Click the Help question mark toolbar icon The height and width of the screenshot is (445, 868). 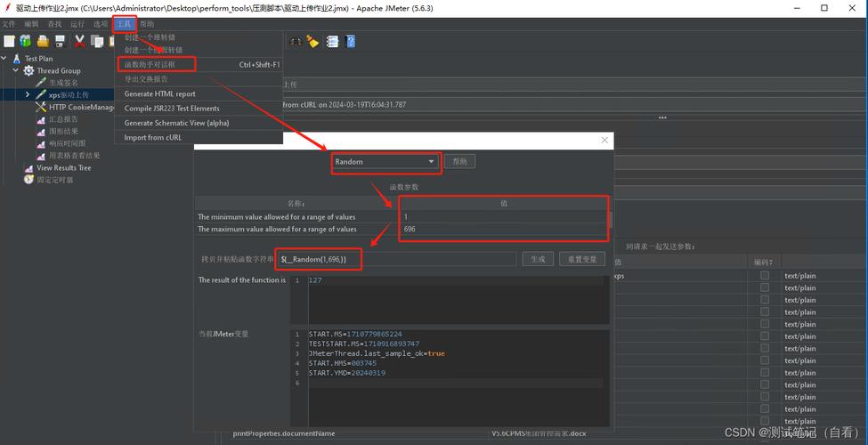[x=350, y=41]
